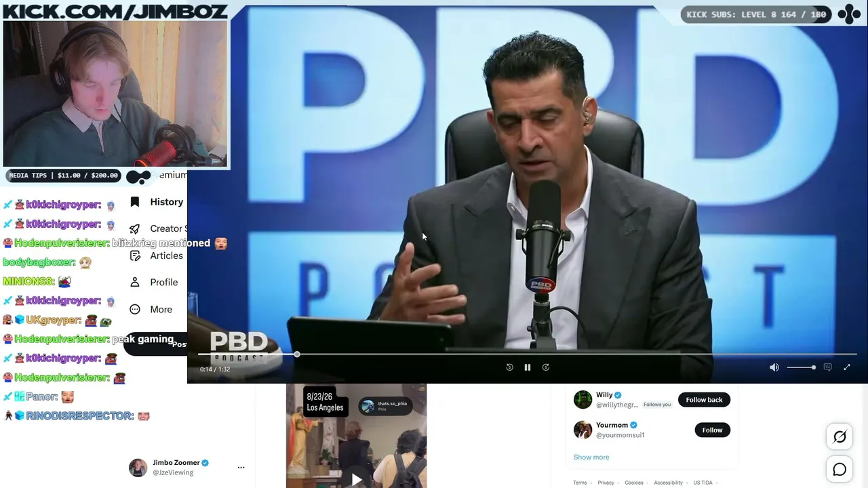
Task: Open the Grok floating icon button
Action: [840, 437]
